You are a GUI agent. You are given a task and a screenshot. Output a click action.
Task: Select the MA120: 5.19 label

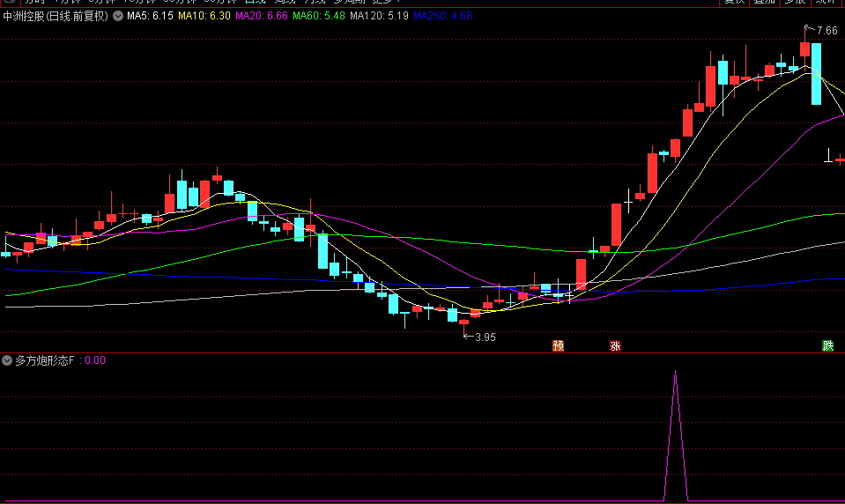click(x=379, y=16)
